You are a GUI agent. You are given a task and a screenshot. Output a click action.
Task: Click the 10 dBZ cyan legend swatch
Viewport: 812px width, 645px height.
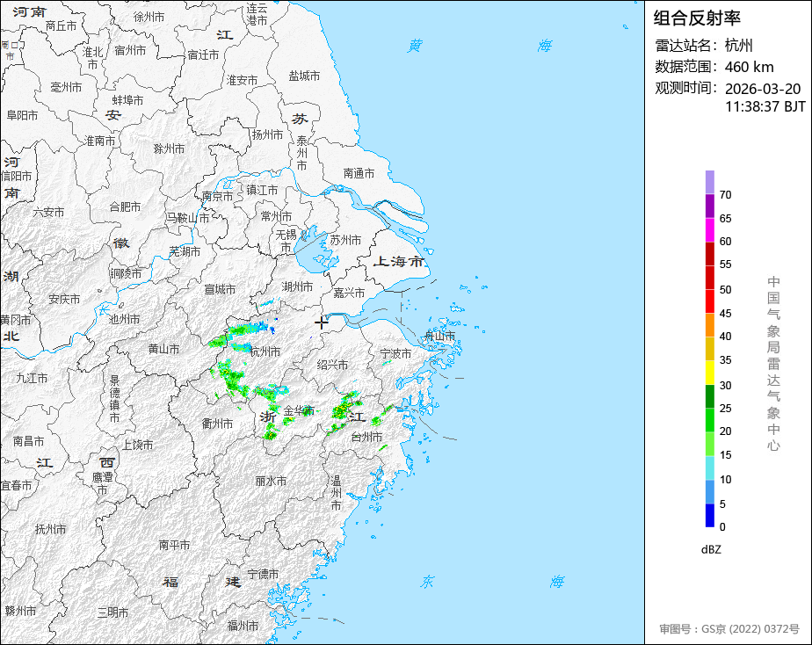(709, 468)
